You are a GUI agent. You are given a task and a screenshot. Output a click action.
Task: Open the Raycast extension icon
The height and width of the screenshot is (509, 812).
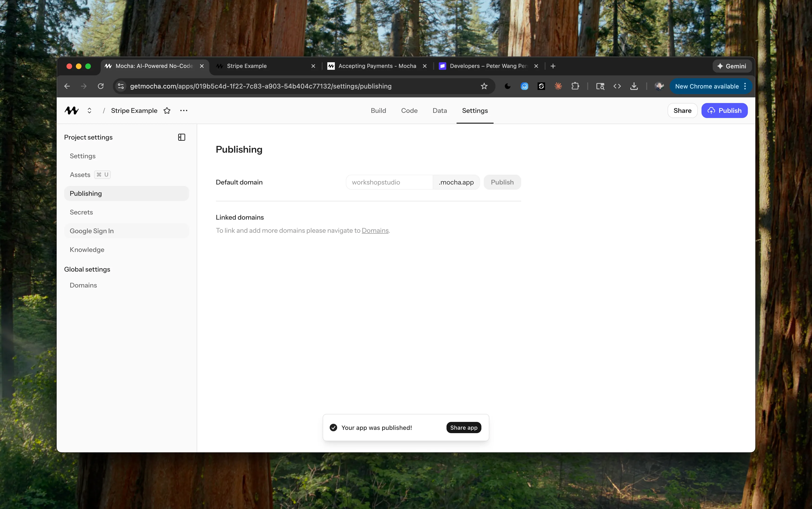tap(558, 86)
